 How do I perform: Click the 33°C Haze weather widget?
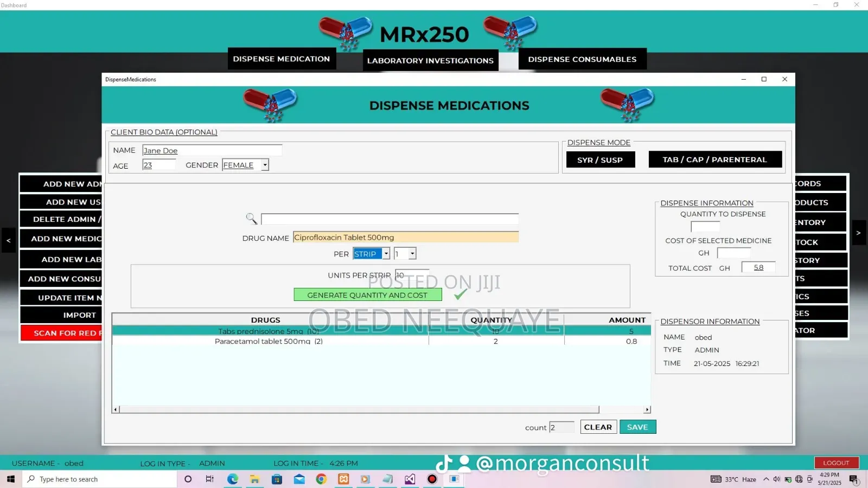coord(733,479)
